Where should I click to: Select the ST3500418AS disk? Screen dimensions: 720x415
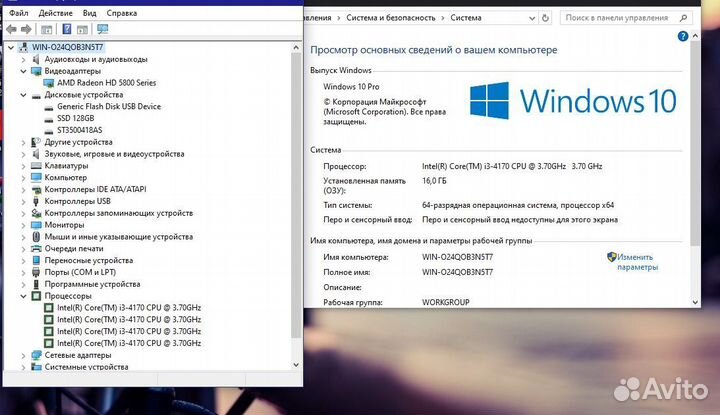point(79,130)
